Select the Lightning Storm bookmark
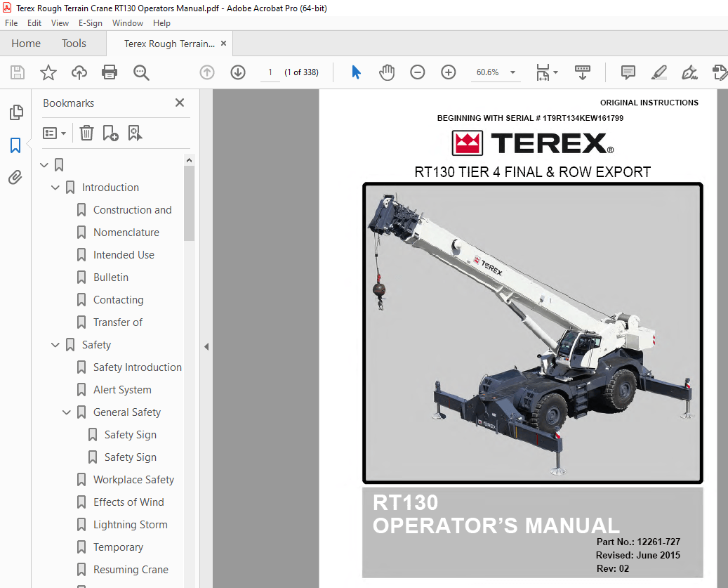Viewport: 728px width, 588px height. pos(131,524)
